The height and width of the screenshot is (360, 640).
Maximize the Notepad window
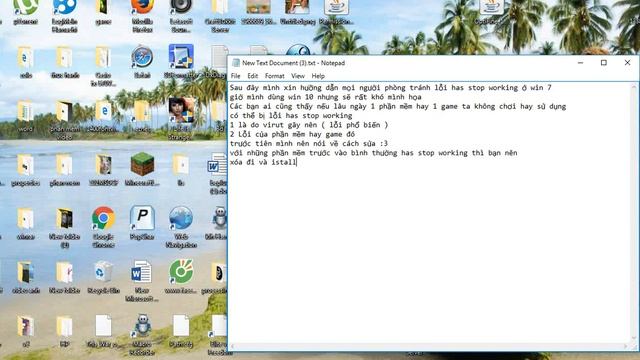click(x=604, y=63)
